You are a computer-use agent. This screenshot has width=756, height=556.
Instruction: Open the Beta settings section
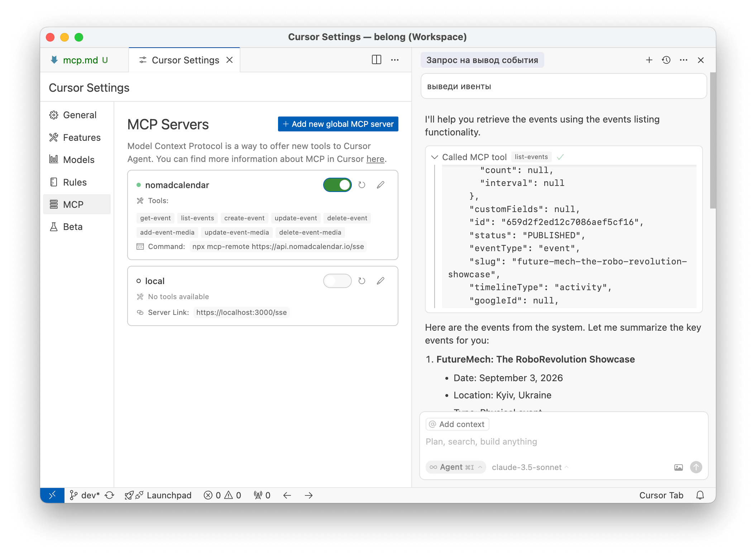point(77,227)
